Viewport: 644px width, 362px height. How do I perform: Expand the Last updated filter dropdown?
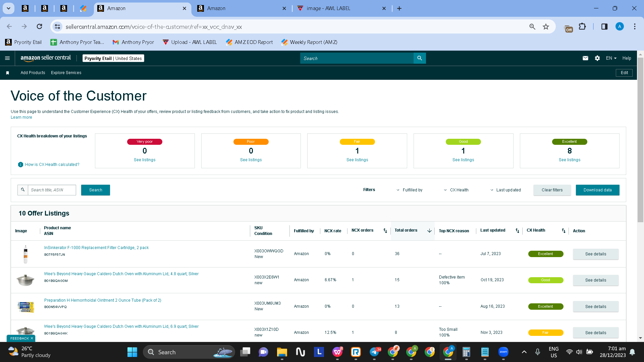tap(506, 190)
